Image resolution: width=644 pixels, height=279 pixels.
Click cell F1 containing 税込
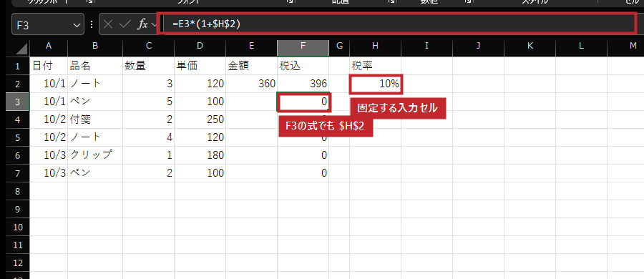[303, 66]
